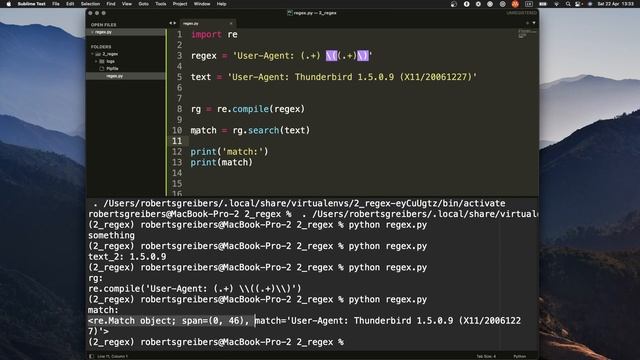
Task: Open the Wi-Fi menu bar icon
Action: coord(556,4)
